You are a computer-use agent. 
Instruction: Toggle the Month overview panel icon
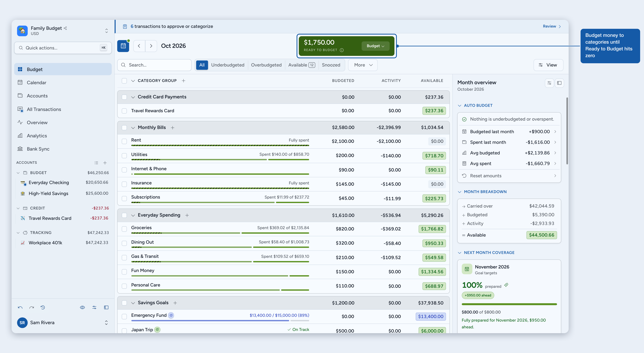(x=559, y=83)
